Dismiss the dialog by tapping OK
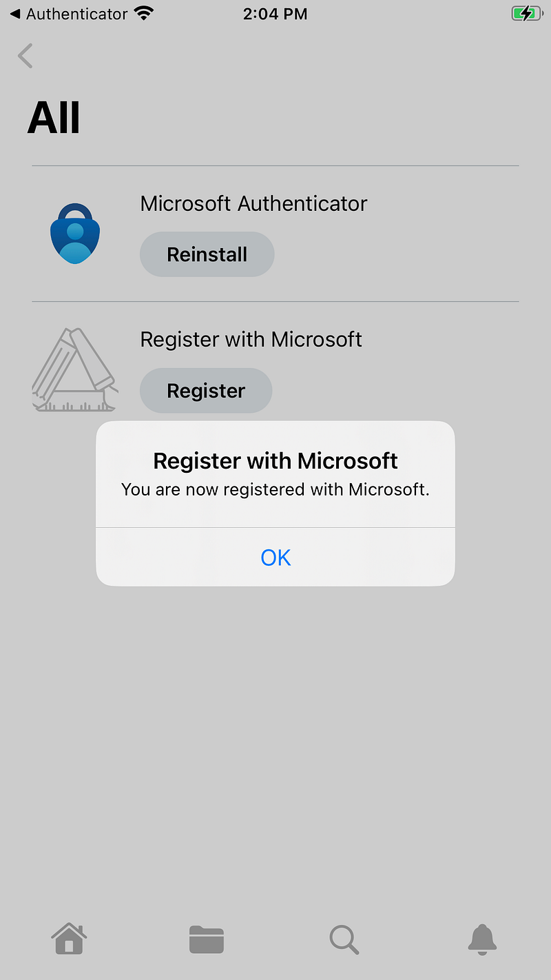The height and width of the screenshot is (980, 551). pos(275,557)
